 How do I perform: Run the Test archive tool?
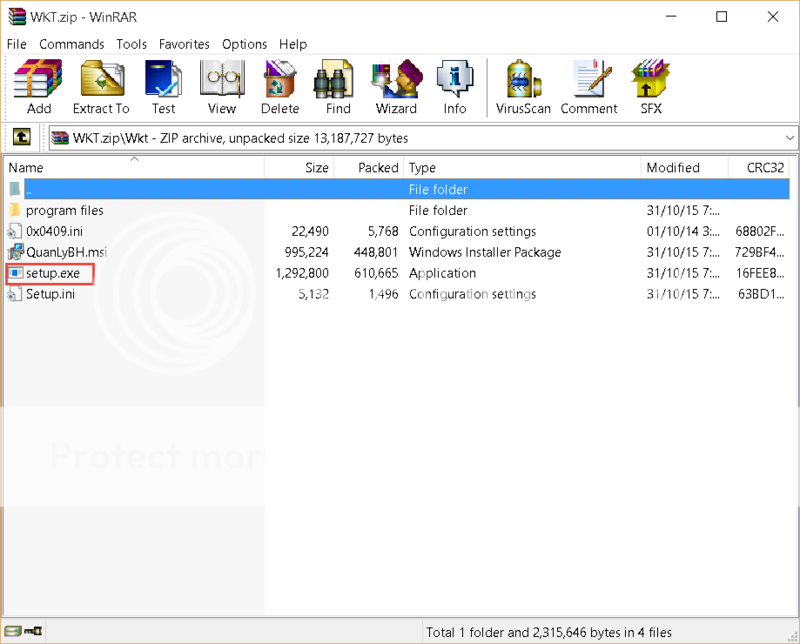tap(163, 87)
